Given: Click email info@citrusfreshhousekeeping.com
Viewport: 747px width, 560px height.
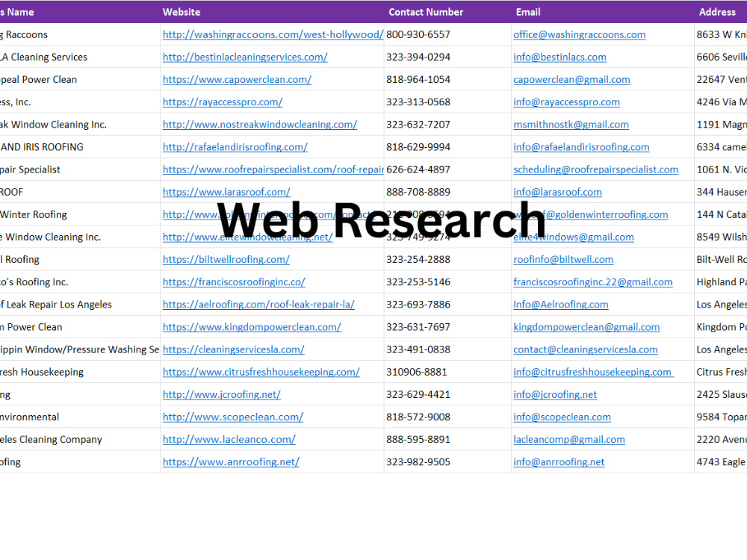Looking at the screenshot, I should click(x=593, y=372).
